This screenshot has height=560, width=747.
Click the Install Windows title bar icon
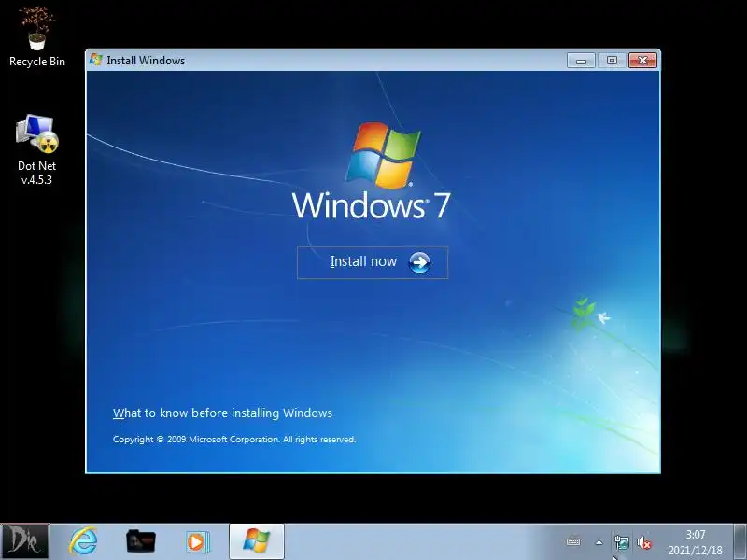pyautogui.click(x=96, y=60)
